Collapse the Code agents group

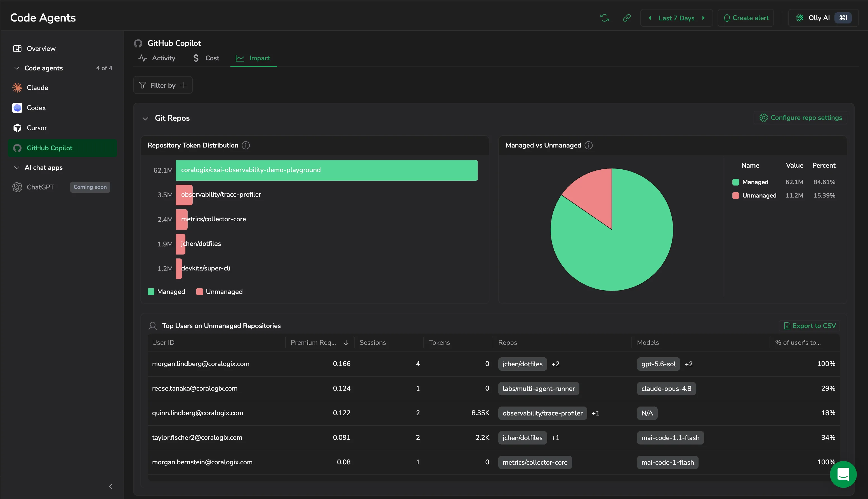pyautogui.click(x=16, y=68)
